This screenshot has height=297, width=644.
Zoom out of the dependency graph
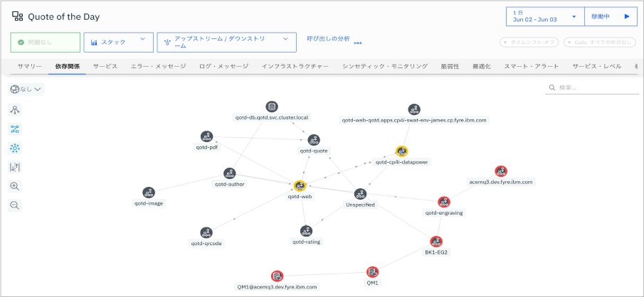(x=15, y=205)
